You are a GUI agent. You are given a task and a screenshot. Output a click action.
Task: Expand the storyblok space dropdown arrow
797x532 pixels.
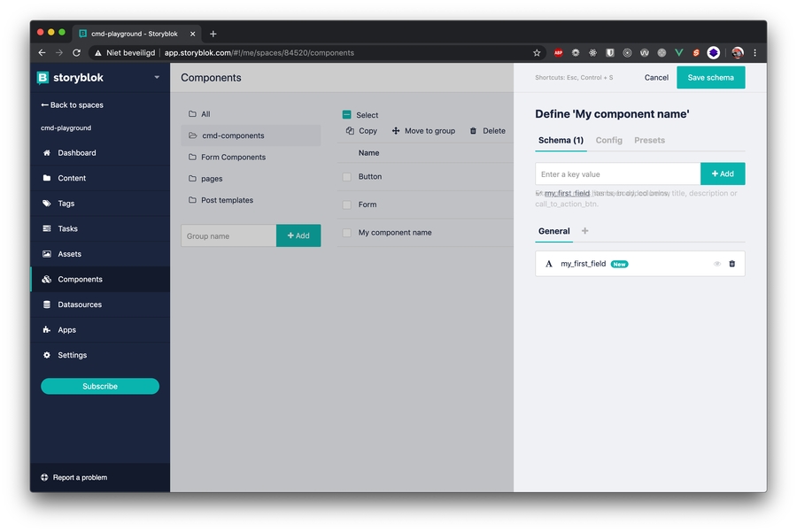pos(157,78)
